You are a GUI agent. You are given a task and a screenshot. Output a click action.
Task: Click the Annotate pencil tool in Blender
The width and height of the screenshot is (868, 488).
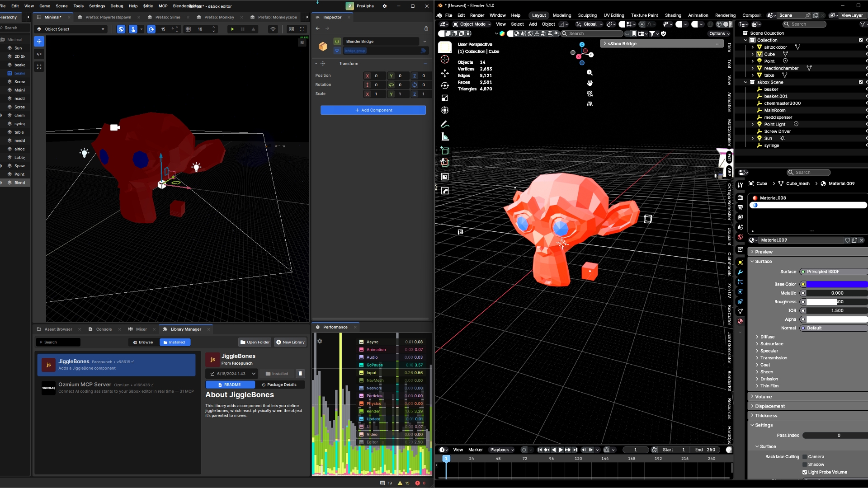pyautogui.click(x=445, y=124)
